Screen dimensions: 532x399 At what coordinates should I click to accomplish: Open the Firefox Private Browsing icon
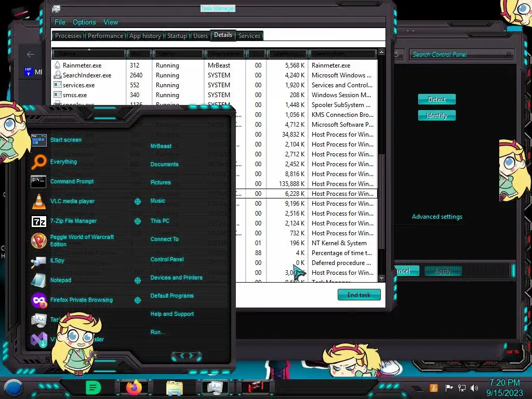[x=38, y=300]
